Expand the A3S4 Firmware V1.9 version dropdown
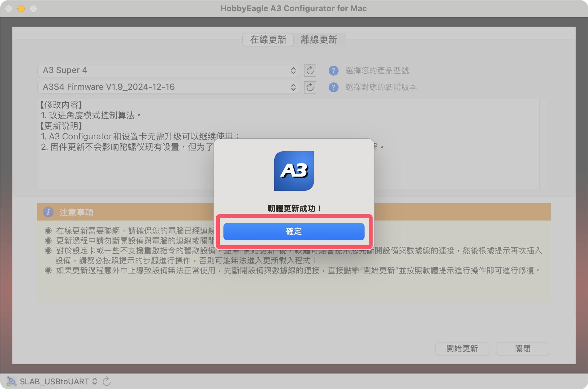This screenshot has width=588, height=389. pyautogui.click(x=168, y=87)
